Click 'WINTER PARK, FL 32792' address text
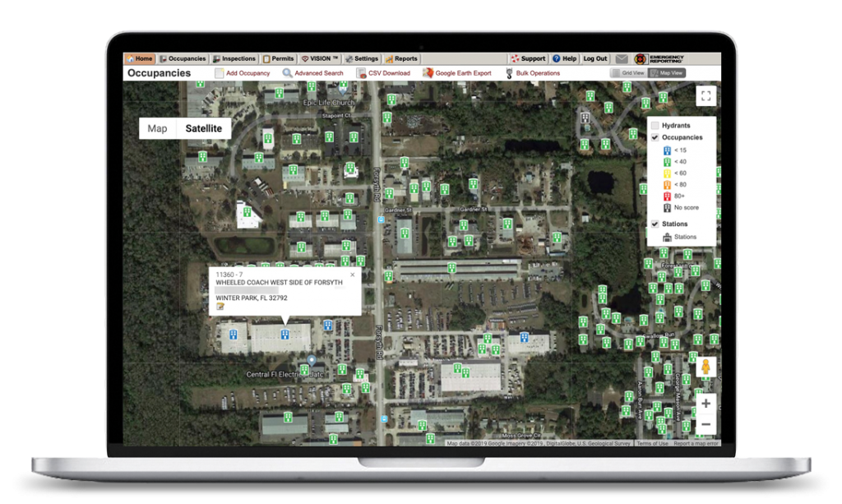The height and width of the screenshot is (504, 842). click(x=252, y=298)
